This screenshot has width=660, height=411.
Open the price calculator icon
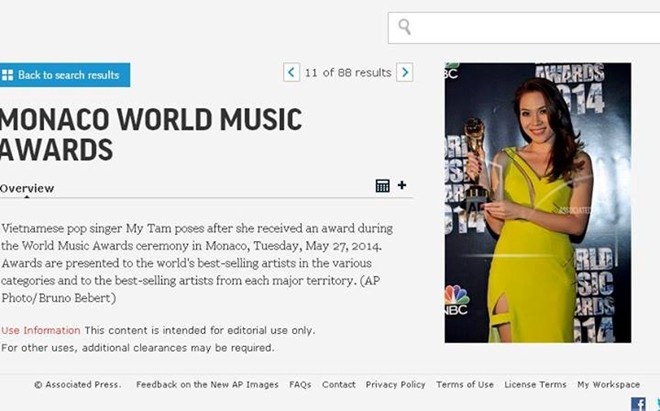pyautogui.click(x=382, y=186)
